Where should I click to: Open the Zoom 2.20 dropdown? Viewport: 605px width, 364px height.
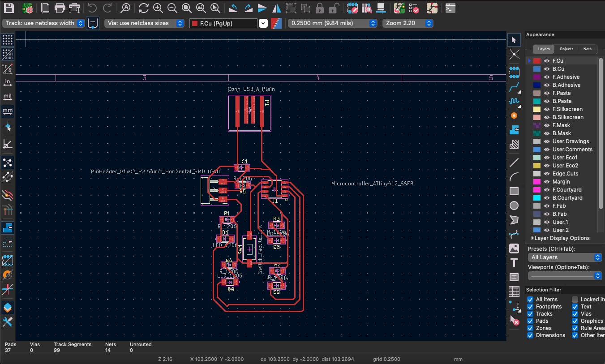408,23
